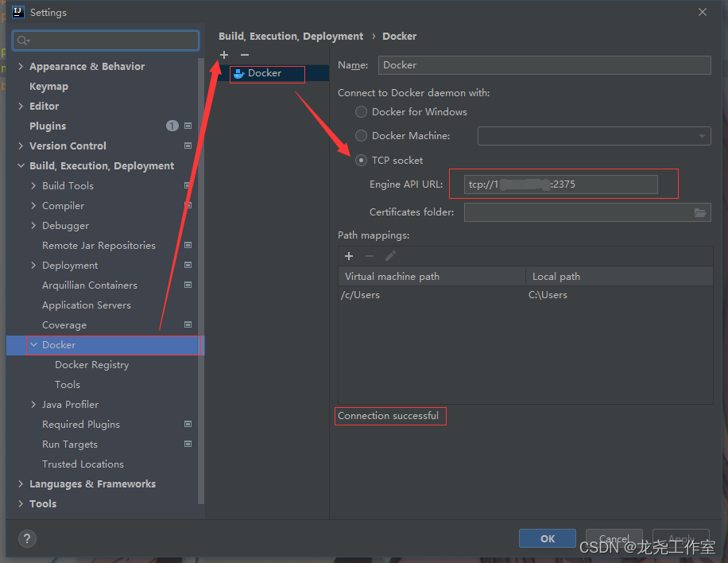Viewport: 728px width, 563px height.
Task: Click the Name input field
Action: tap(544, 65)
